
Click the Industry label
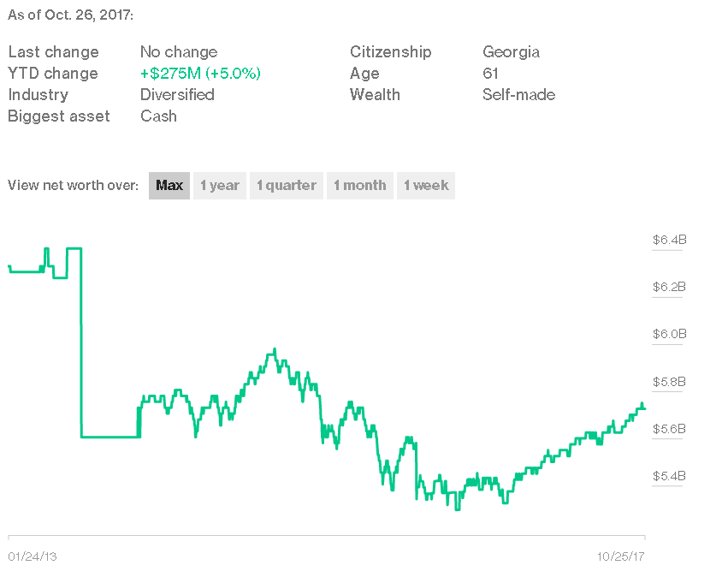point(38,95)
